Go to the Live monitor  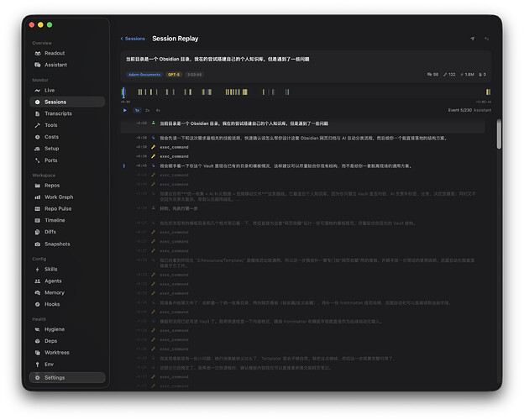tap(67, 90)
